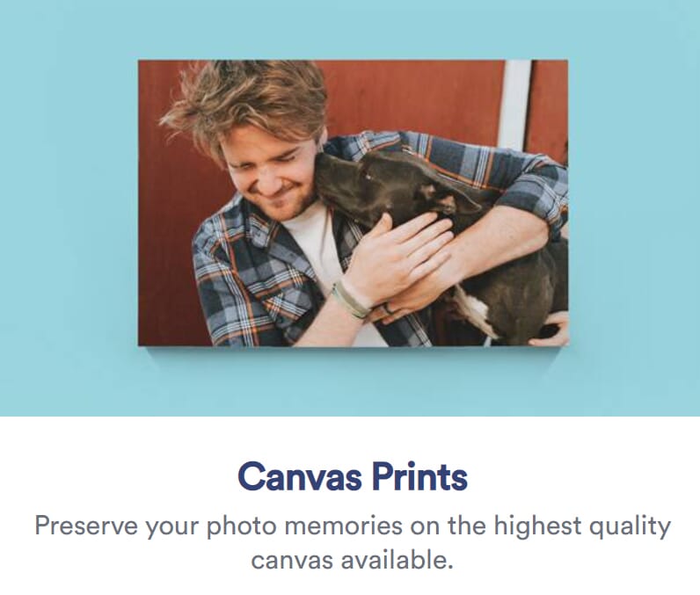Screen dimensions: 700x595
Task: Click the ring on the man's finger
Action: [x=389, y=308]
